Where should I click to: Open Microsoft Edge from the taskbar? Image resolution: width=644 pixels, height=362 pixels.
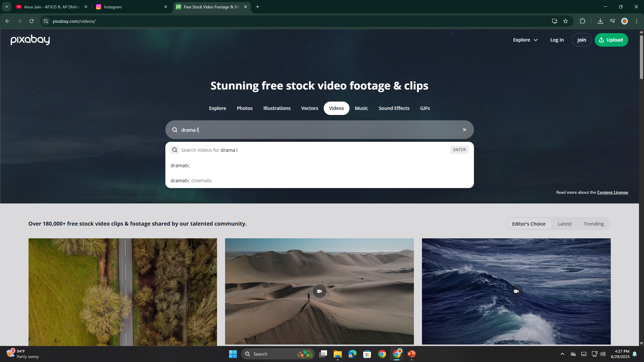point(352,354)
